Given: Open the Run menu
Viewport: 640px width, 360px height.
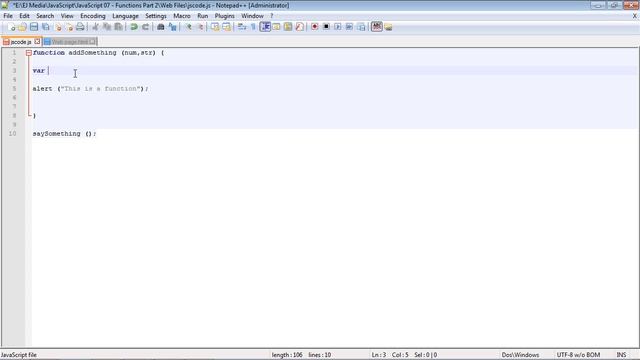Looking at the screenshot, I should click(x=202, y=16).
